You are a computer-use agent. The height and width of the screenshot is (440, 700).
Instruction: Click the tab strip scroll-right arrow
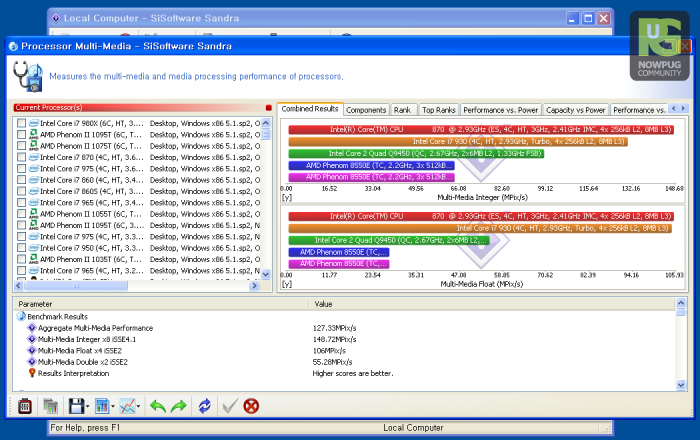click(x=683, y=108)
